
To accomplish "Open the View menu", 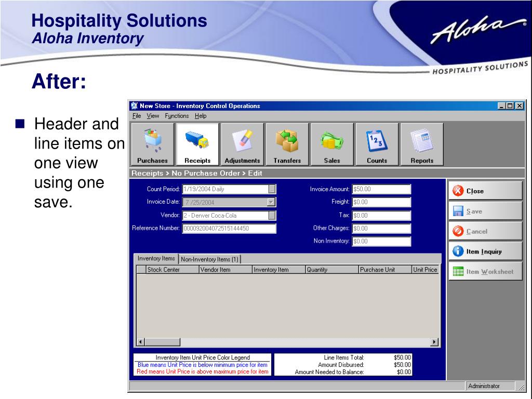I will 153,116.
